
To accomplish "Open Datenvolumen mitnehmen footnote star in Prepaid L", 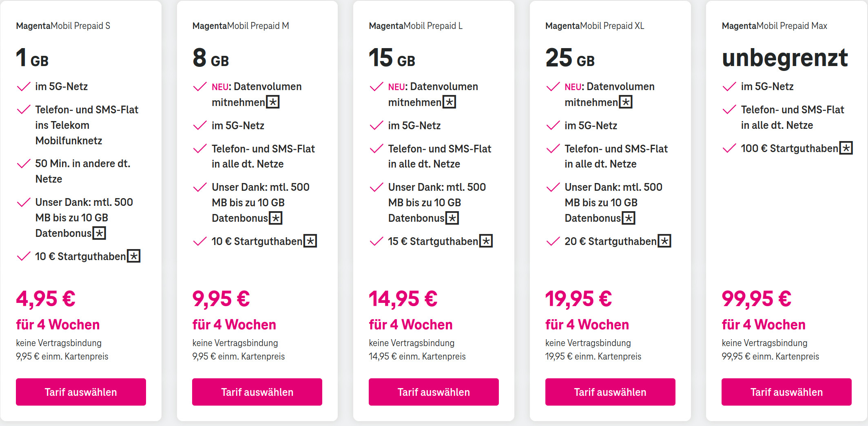I will (449, 102).
